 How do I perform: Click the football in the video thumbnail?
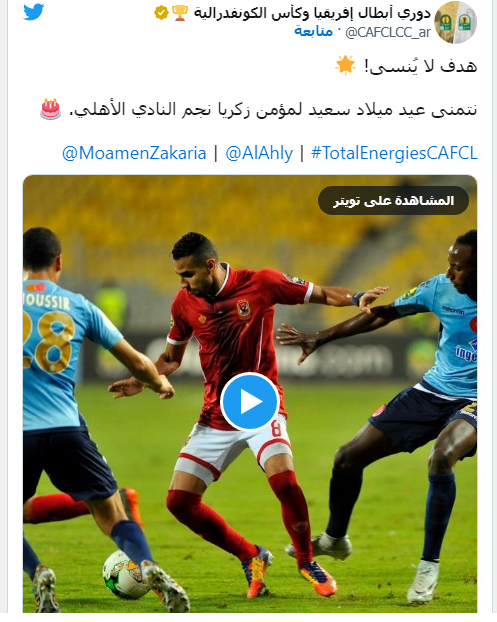(x=123, y=575)
